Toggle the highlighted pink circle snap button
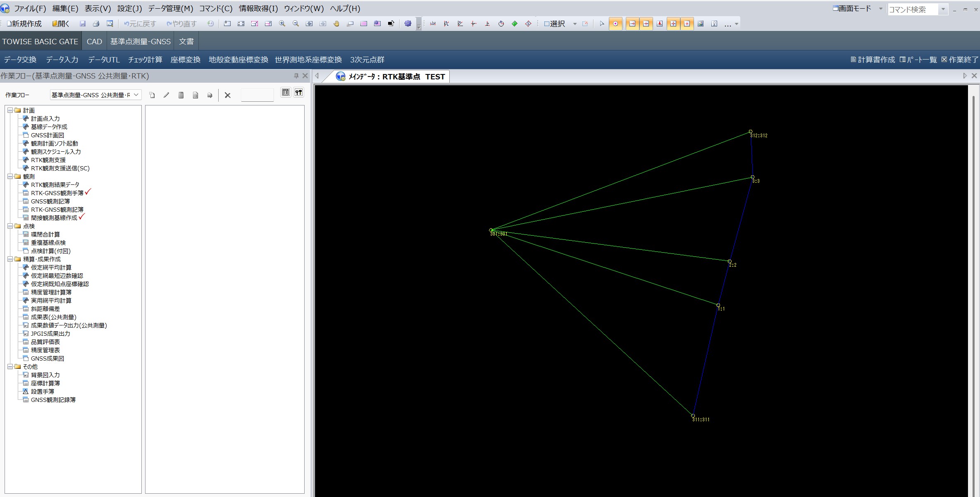The width and height of the screenshot is (980, 497). 615,24
